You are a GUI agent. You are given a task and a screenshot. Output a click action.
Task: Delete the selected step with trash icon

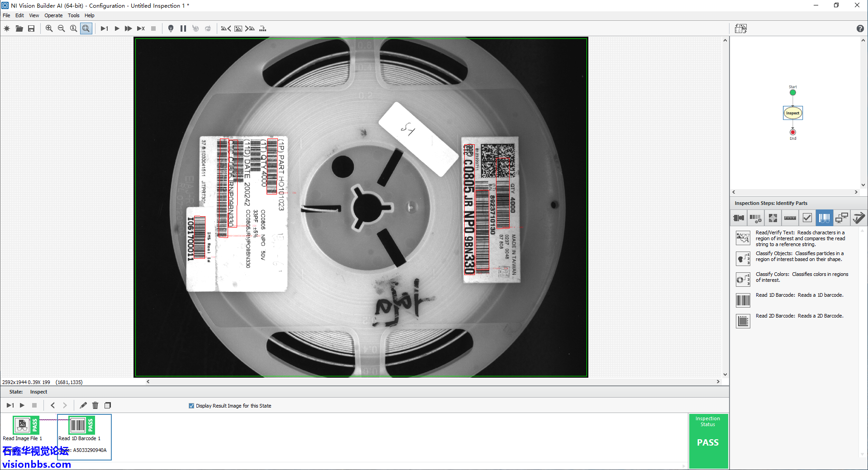pos(95,405)
